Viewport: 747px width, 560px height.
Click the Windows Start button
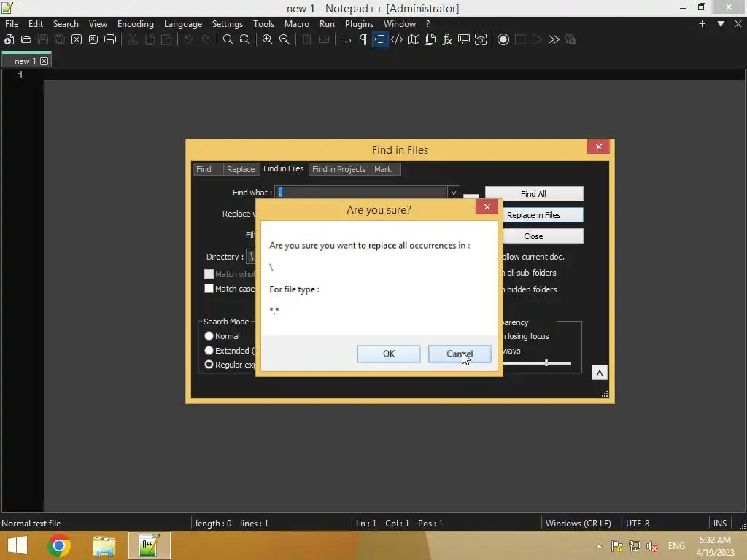point(18,545)
